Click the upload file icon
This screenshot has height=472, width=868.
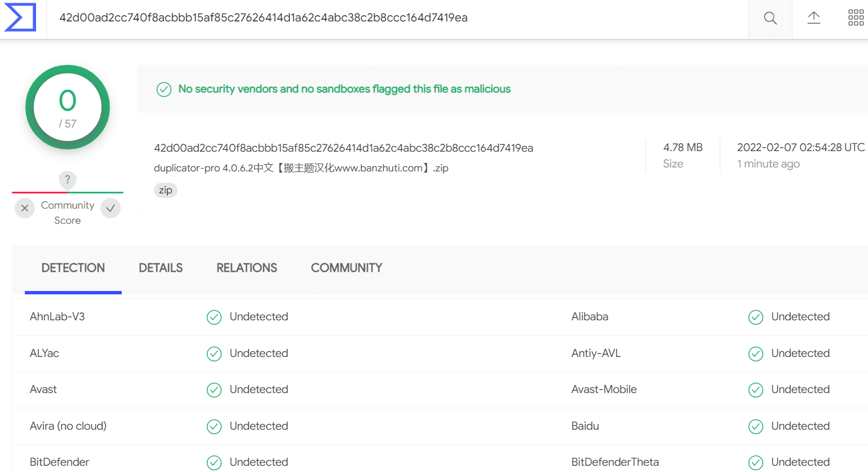pos(814,18)
